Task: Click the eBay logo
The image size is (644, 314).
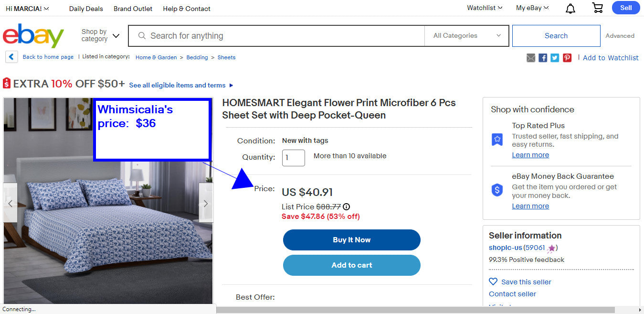Action: pos(33,35)
